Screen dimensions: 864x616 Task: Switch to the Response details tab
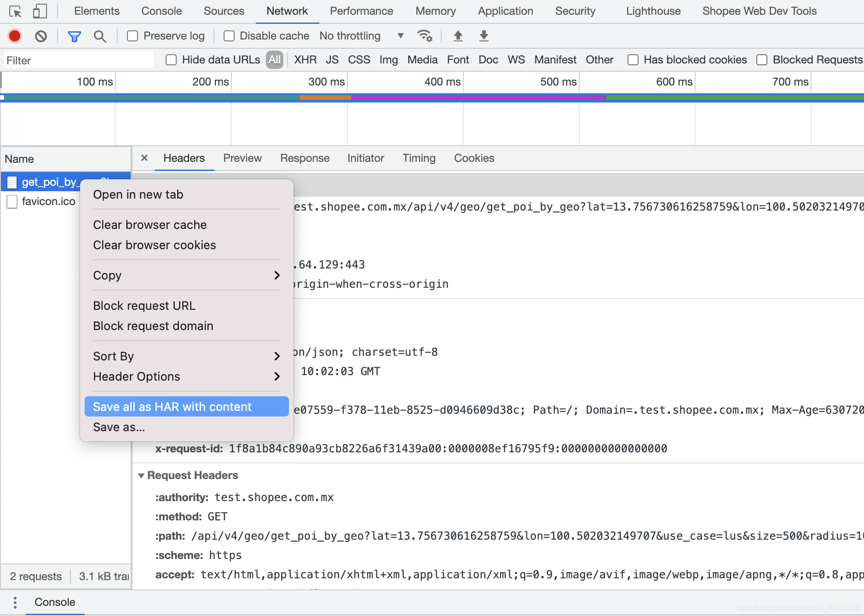(x=305, y=158)
